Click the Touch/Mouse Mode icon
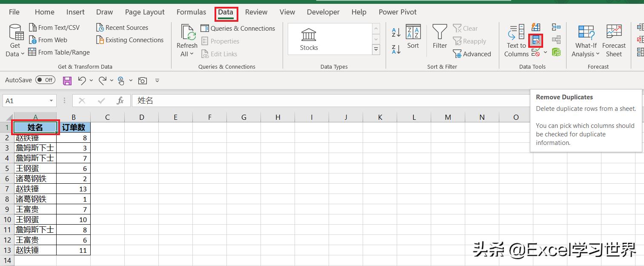This screenshot has height=266, width=644. click(121, 80)
